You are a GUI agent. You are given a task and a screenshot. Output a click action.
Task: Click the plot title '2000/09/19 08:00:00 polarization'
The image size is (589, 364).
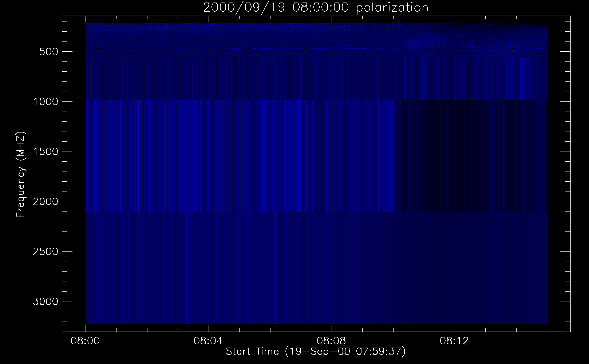click(316, 8)
